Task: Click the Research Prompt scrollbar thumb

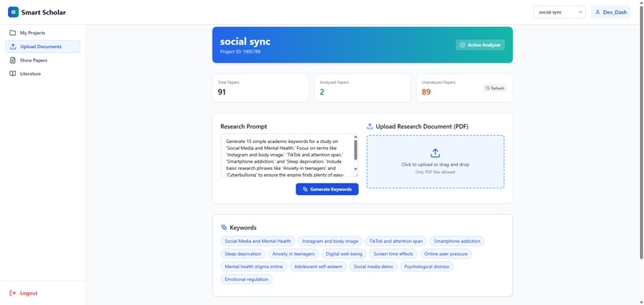Action: pos(356,150)
